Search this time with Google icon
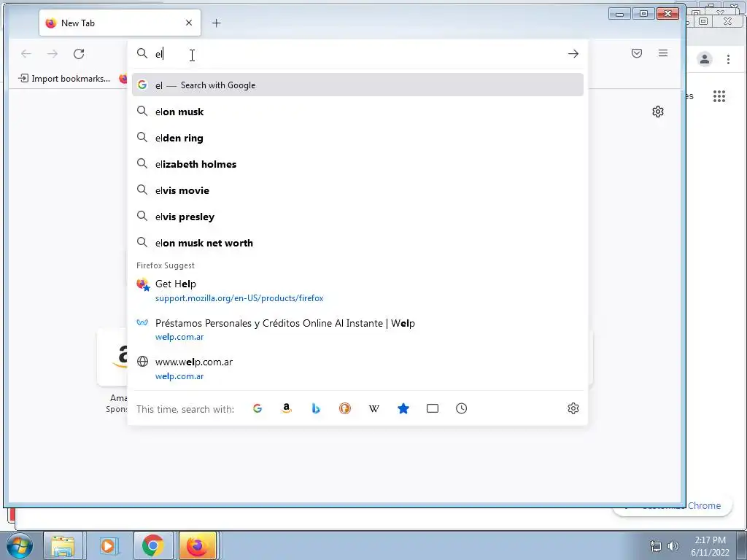Screen dimensions: 747x560 click(258, 408)
